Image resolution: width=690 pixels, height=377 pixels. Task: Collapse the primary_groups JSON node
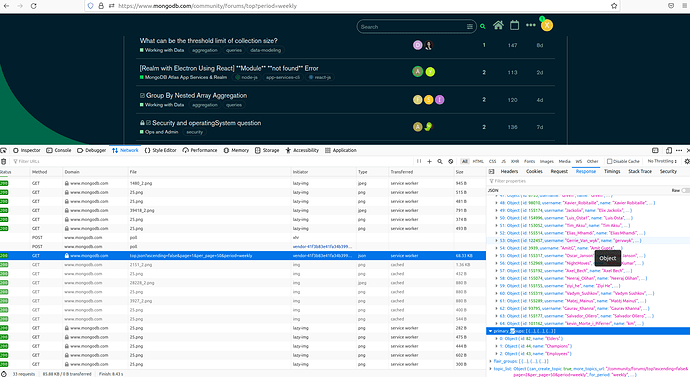[x=490, y=331]
